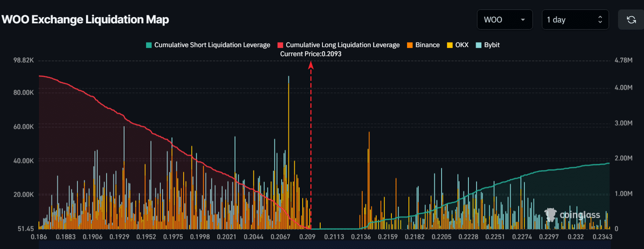Click the 0.2021 price axis label
This screenshot has width=644, height=249.
227,236
